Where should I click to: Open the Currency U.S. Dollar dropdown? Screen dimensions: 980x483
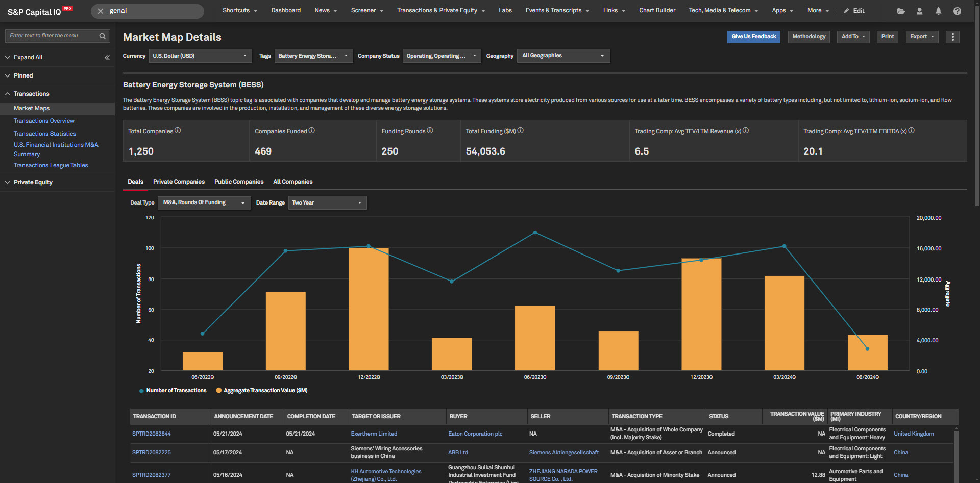pyautogui.click(x=200, y=56)
